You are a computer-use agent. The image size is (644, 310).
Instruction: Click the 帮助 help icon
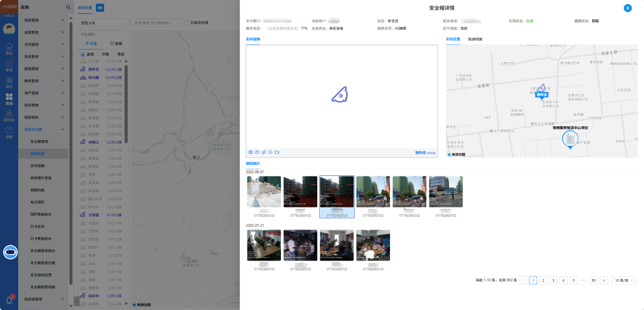[x=9, y=132]
